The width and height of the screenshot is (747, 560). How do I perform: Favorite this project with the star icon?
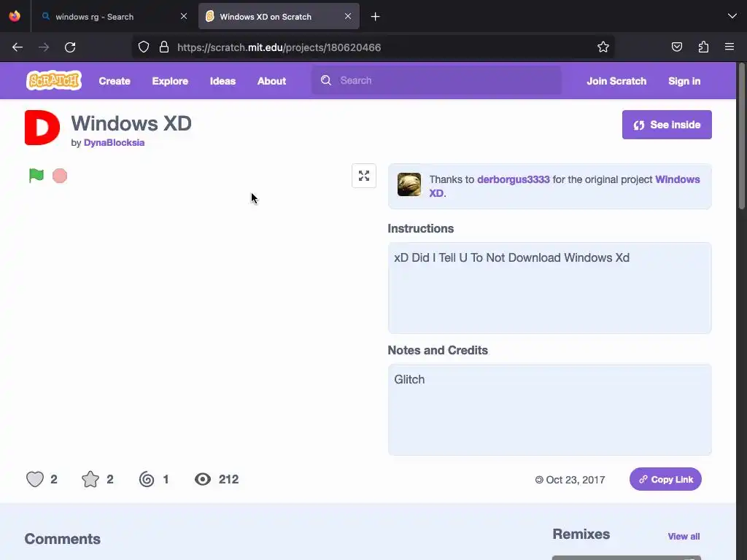pyautogui.click(x=90, y=479)
